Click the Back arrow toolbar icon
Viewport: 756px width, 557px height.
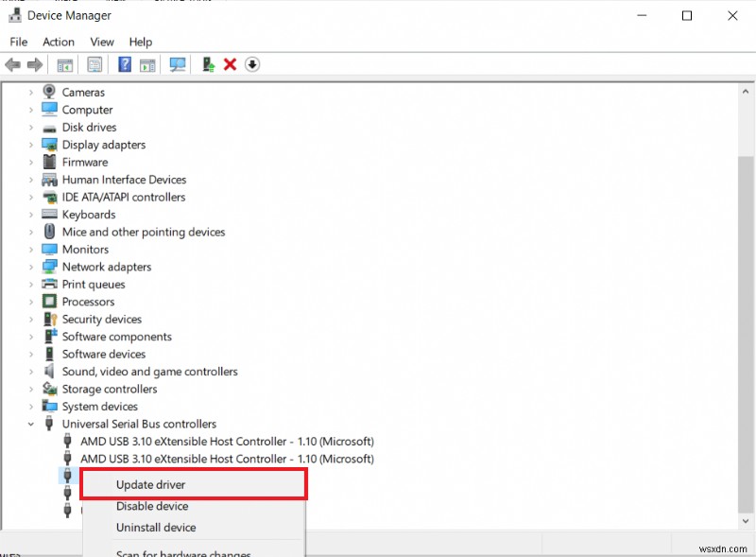pyautogui.click(x=12, y=64)
